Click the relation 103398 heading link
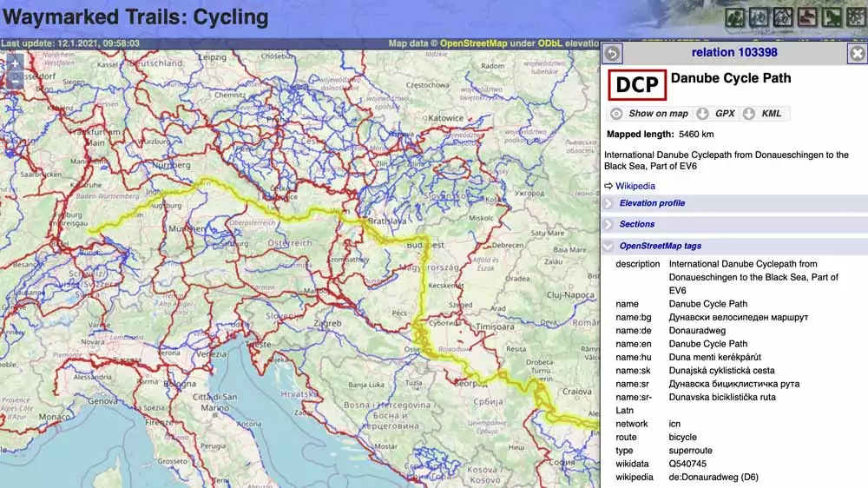868x488 pixels. (x=734, y=53)
